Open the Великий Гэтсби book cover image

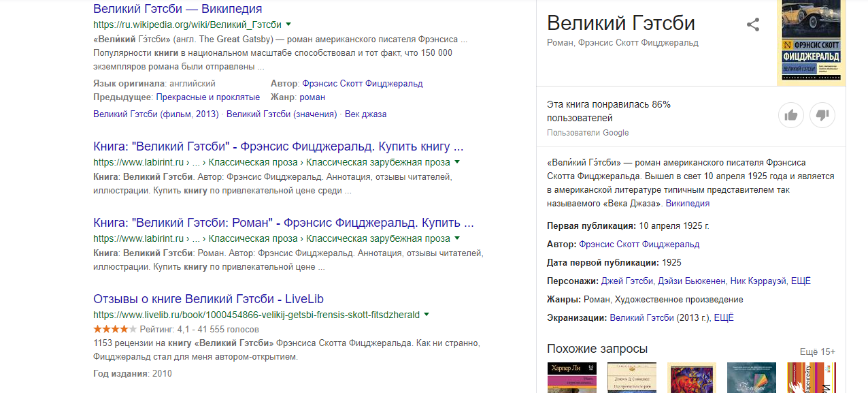tap(811, 42)
